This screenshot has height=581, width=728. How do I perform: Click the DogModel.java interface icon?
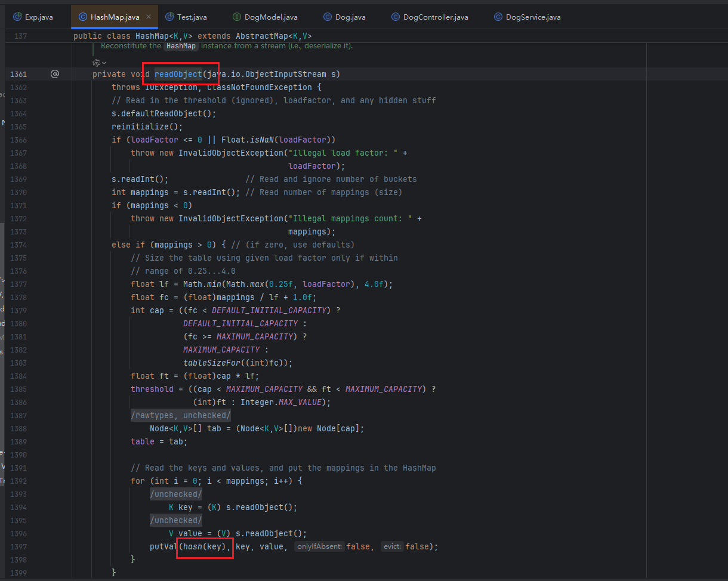[237, 17]
